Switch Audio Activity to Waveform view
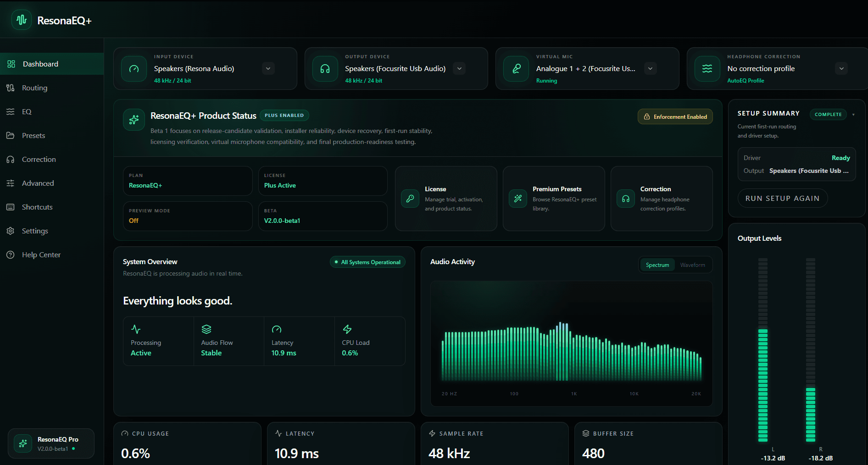 click(x=692, y=265)
